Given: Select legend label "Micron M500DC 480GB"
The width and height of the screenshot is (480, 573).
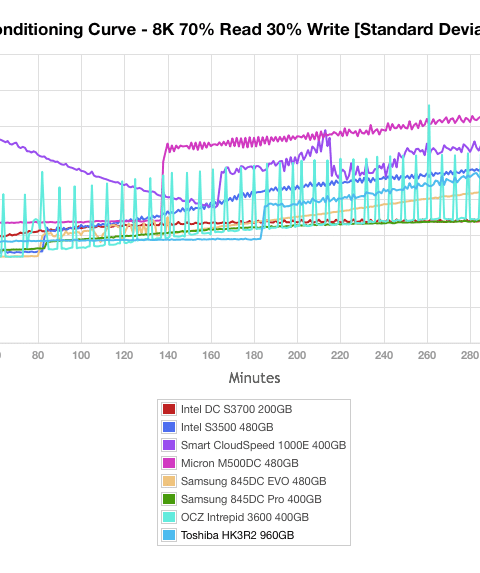Looking at the screenshot, I should [x=240, y=463].
